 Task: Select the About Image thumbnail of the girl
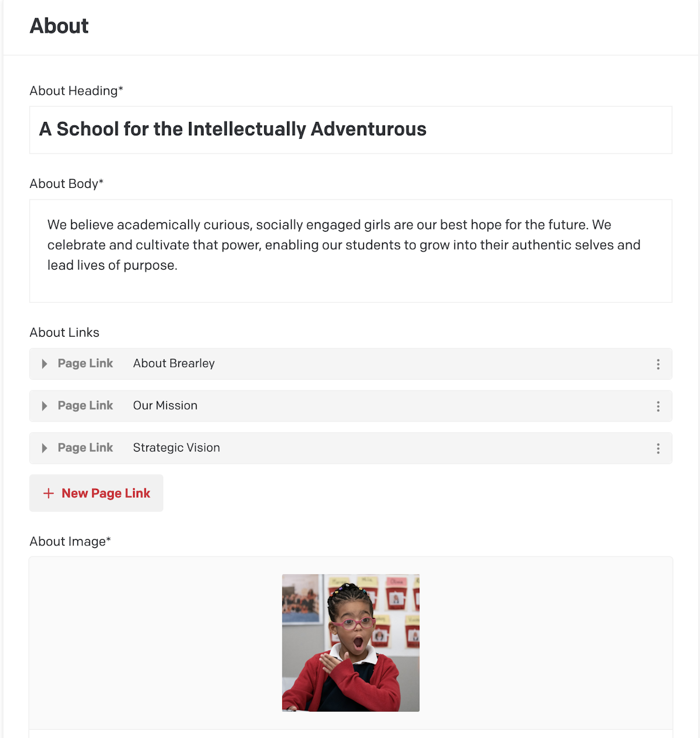pos(351,643)
